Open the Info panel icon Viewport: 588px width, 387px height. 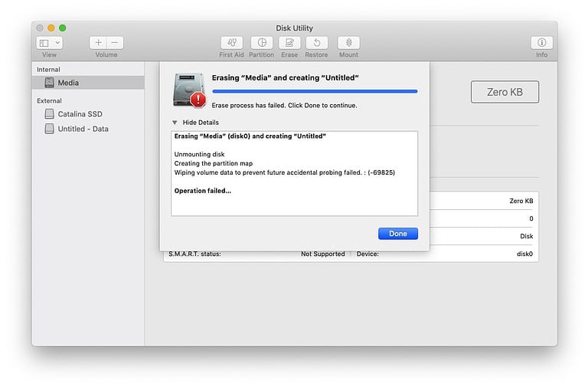[x=541, y=43]
